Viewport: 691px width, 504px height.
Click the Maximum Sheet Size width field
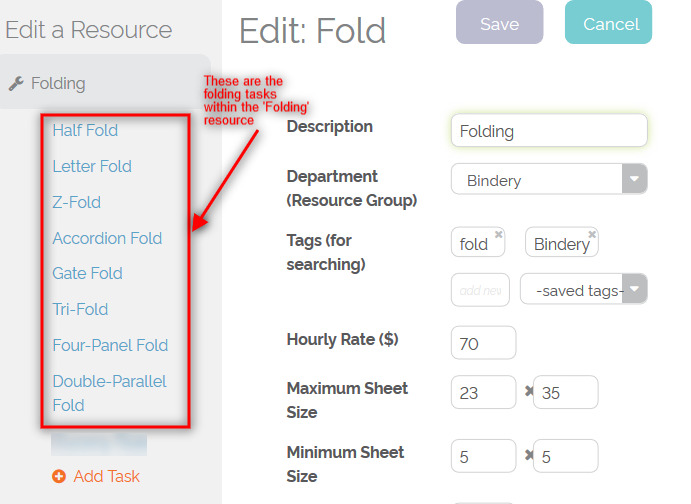pyautogui.click(x=483, y=393)
